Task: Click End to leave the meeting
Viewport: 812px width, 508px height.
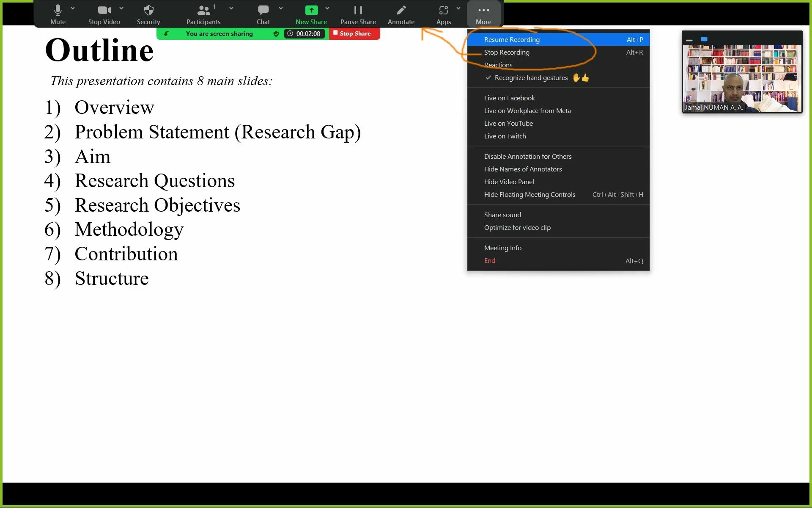Action: [x=490, y=261]
